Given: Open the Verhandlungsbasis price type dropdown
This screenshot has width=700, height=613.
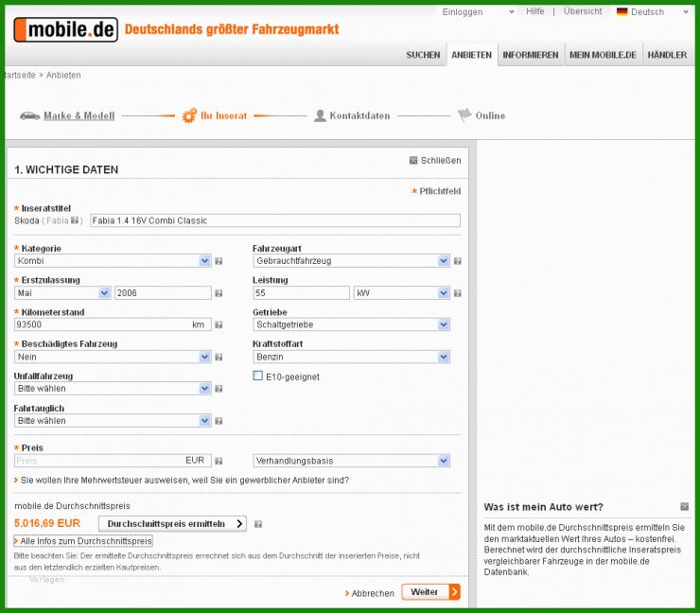Looking at the screenshot, I should coord(351,461).
